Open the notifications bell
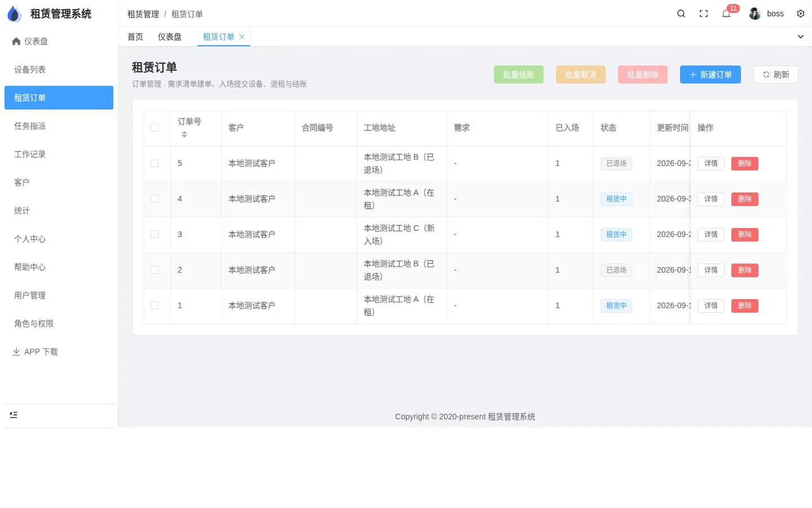Image resolution: width=812 pixels, height=508 pixels. [x=726, y=14]
